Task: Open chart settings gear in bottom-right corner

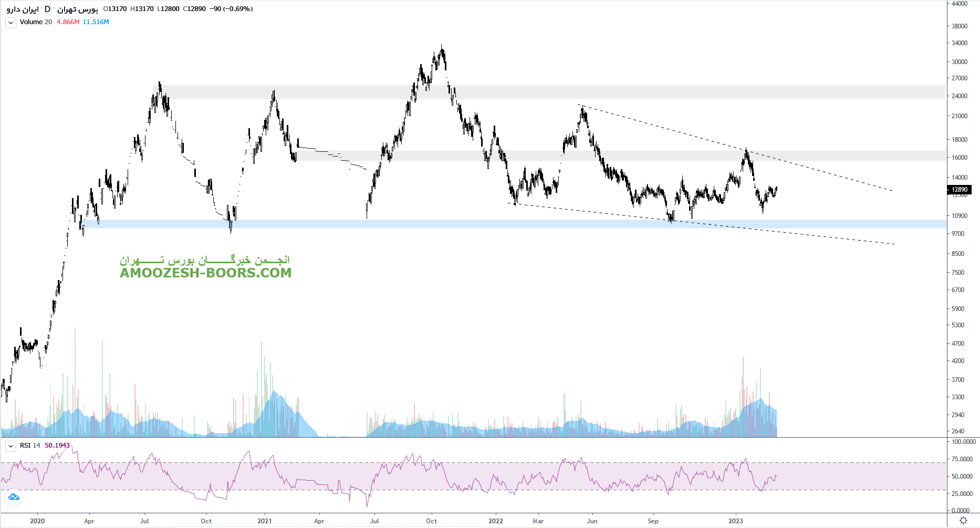Action: tap(963, 520)
